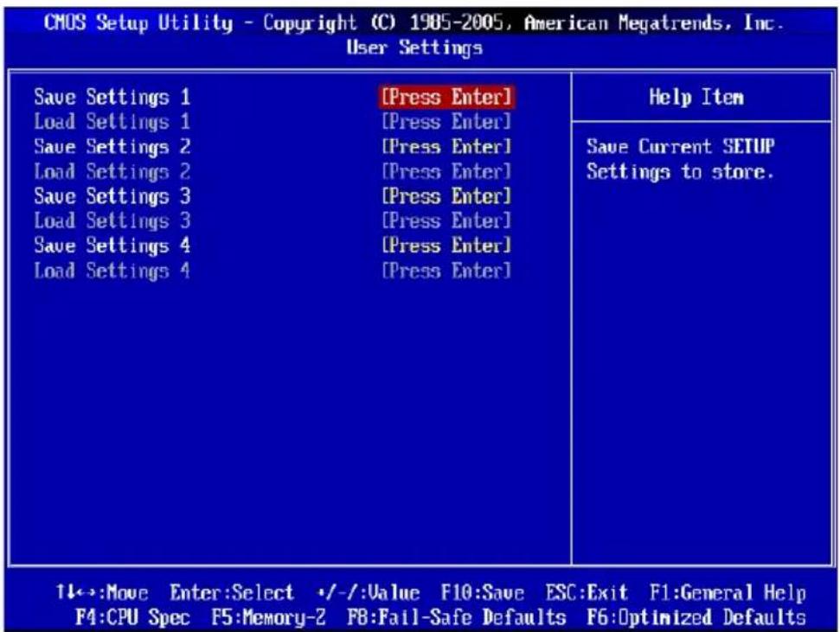This screenshot has width=840, height=632.
Task: Select the Load Settings 3 menu entry
Action: (112, 221)
